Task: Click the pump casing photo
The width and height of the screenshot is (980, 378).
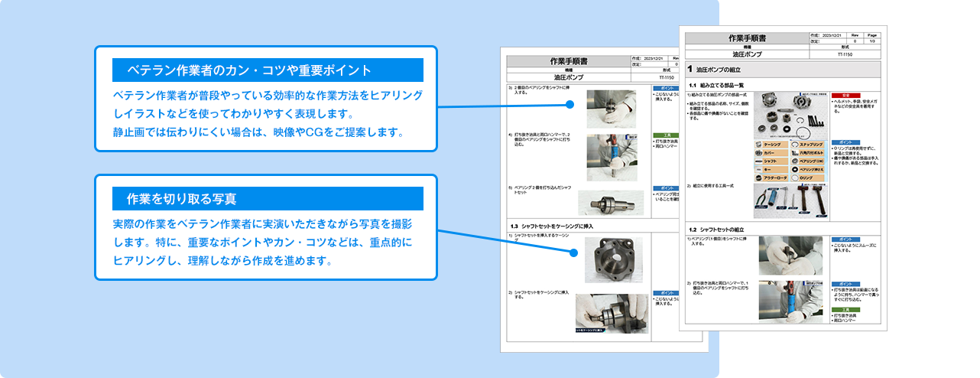Action: click(612, 260)
